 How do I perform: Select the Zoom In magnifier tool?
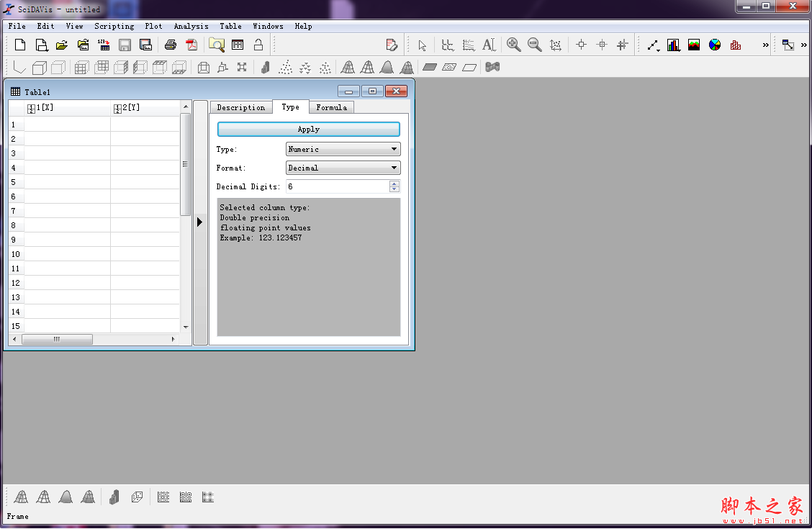pyautogui.click(x=513, y=45)
